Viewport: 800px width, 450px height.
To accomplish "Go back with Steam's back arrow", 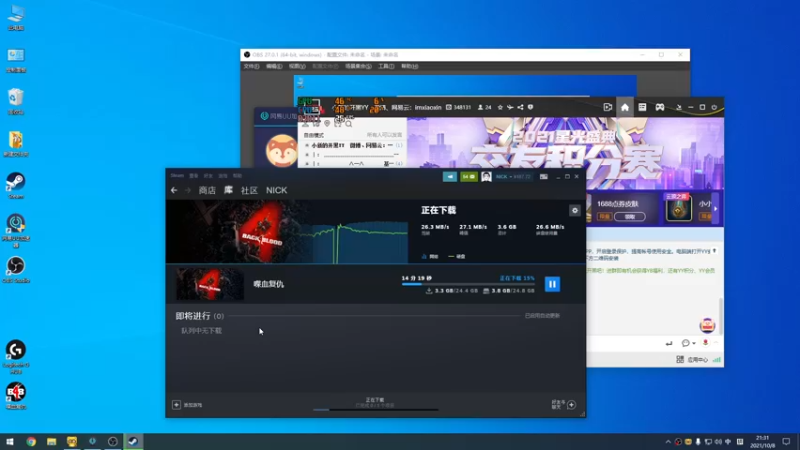I will (x=174, y=190).
